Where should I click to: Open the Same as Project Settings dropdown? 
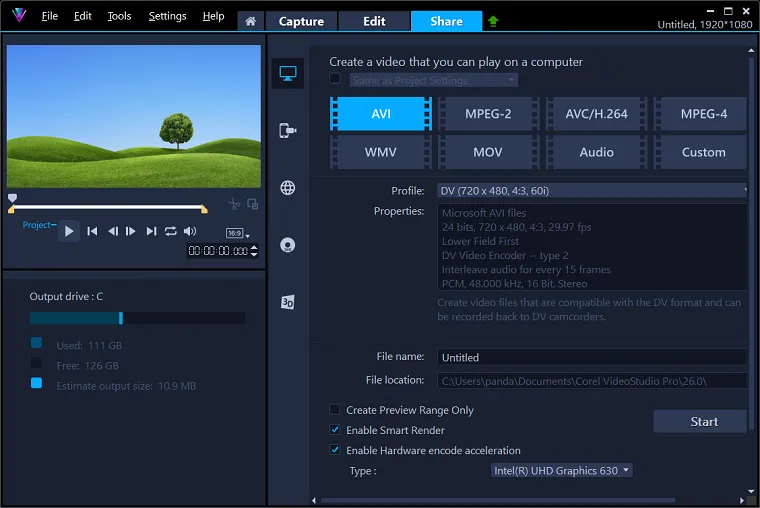point(433,80)
